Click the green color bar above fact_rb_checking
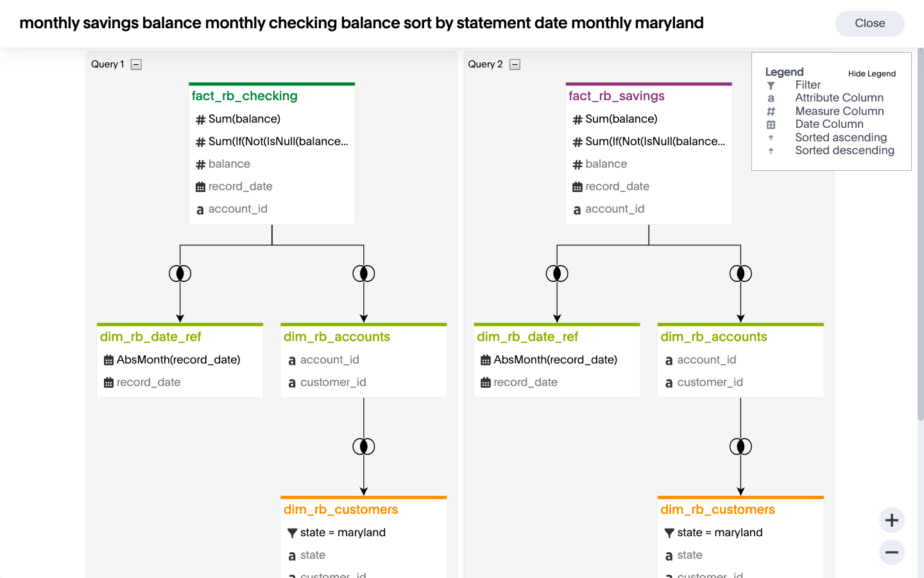Screen dimensions: 924x578 click(x=271, y=84)
